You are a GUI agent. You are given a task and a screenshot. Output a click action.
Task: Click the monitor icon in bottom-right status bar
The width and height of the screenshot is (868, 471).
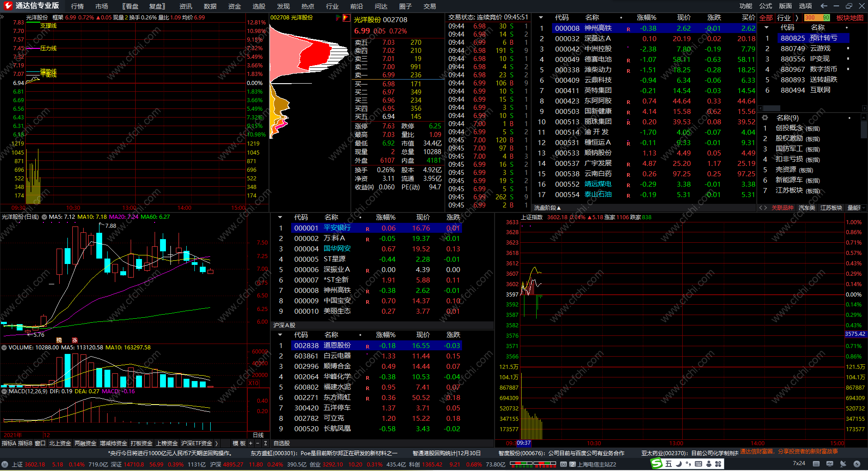point(830,464)
